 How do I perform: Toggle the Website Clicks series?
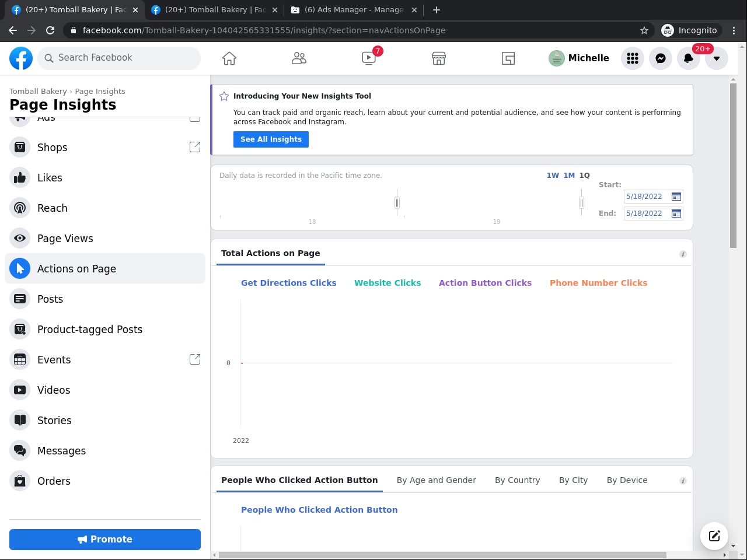pyautogui.click(x=388, y=283)
